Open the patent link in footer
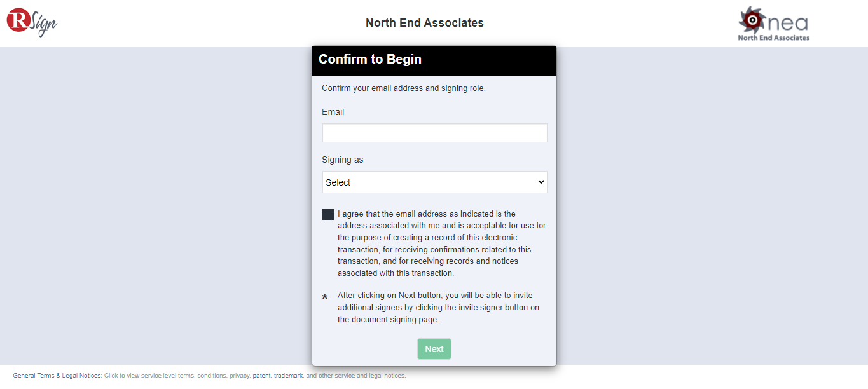The image size is (868, 389). (x=261, y=376)
